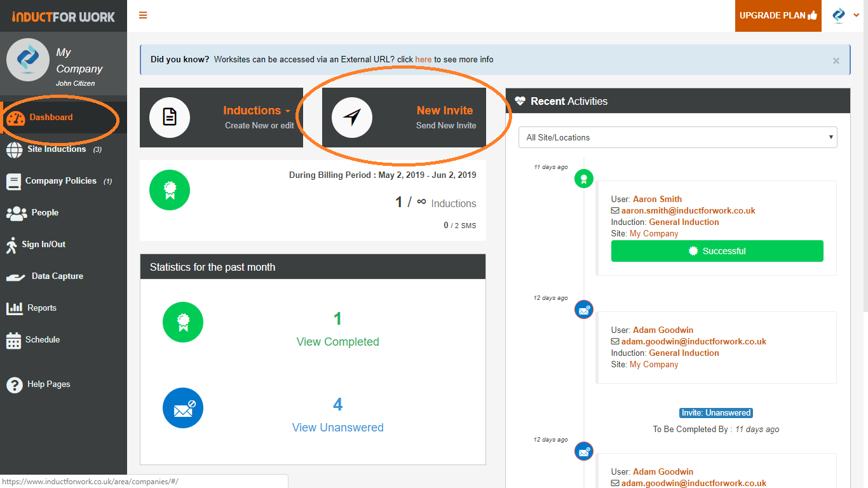Click the Data Capture hand icon

click(15, 277)
